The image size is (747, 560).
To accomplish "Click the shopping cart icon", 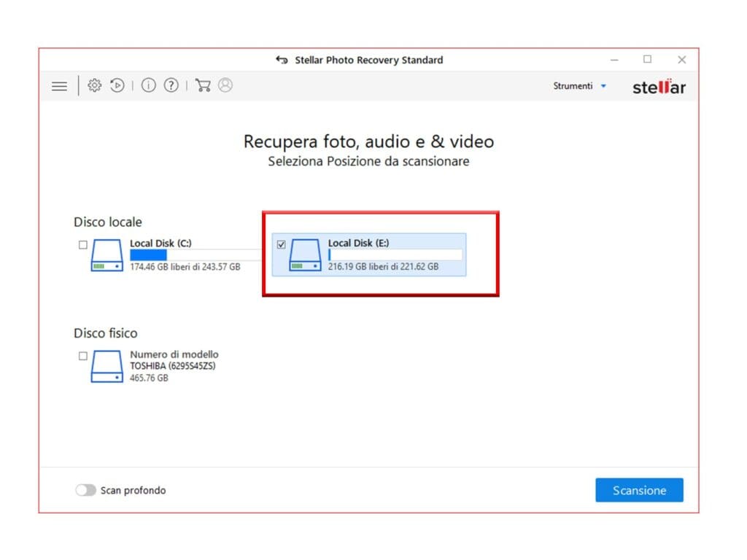I will coord(203,85).
